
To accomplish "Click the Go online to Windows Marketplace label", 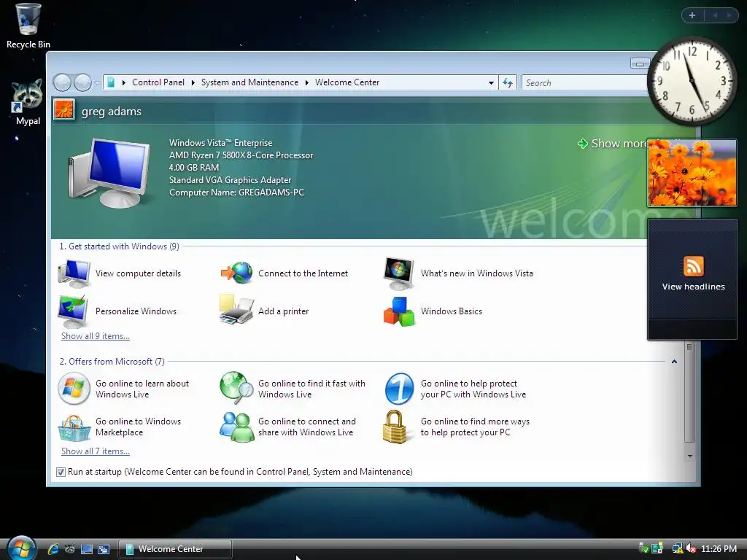I will (138, 427).
